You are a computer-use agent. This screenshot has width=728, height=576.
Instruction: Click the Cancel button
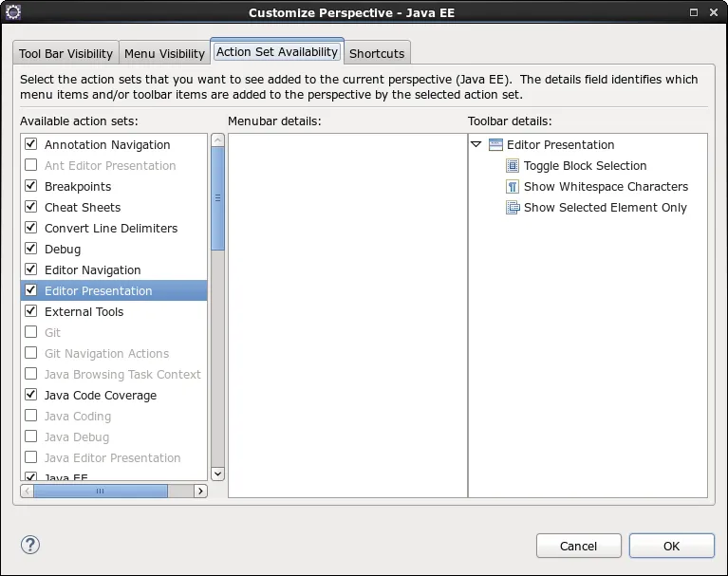[578, 546]
